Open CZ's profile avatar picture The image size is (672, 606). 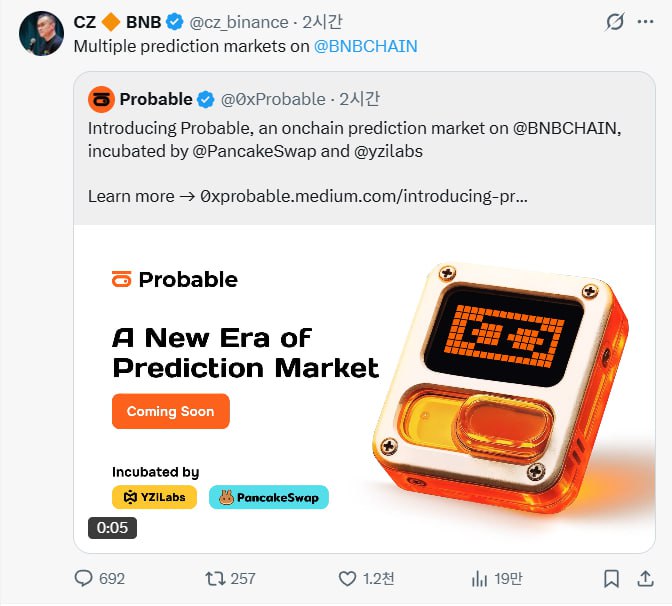pos(41,34)
